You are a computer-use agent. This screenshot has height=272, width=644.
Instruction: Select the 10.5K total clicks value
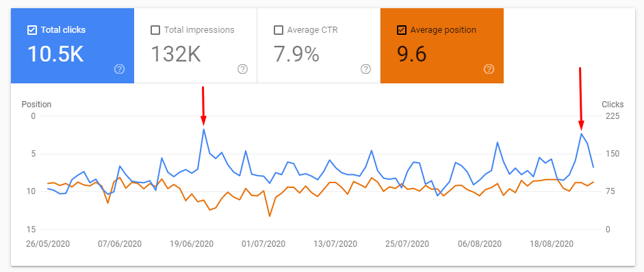(x=55, y=54)
